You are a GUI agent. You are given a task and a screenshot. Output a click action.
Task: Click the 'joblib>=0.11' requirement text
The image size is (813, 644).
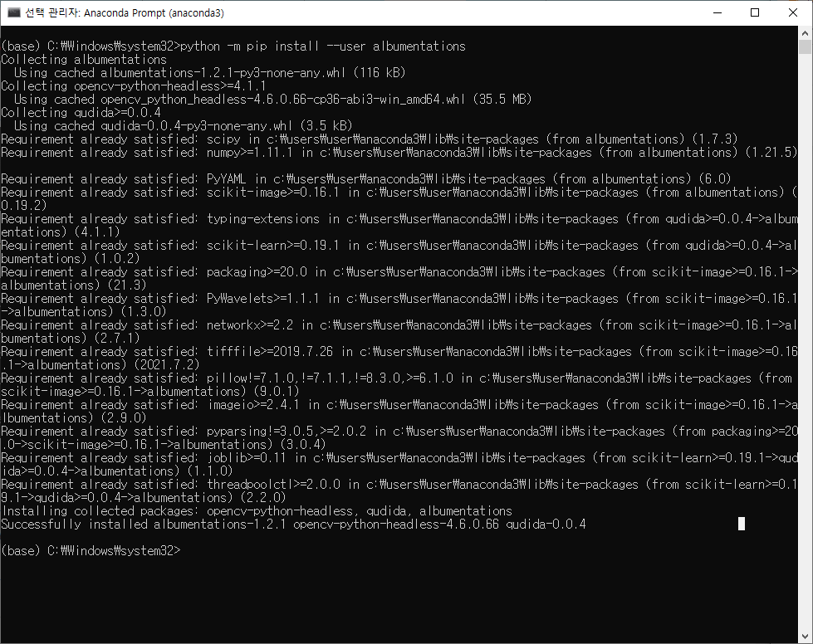click(x=247, y=458)
